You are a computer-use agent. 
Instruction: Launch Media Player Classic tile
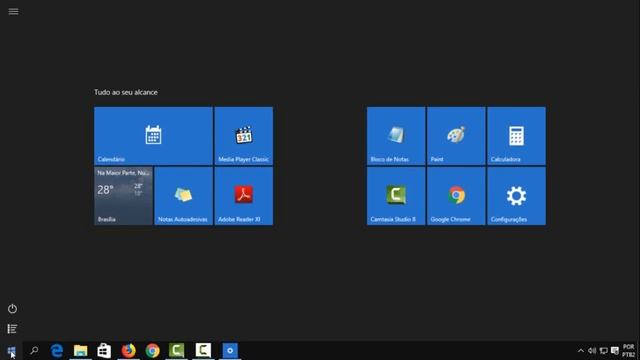pos(244,136)
